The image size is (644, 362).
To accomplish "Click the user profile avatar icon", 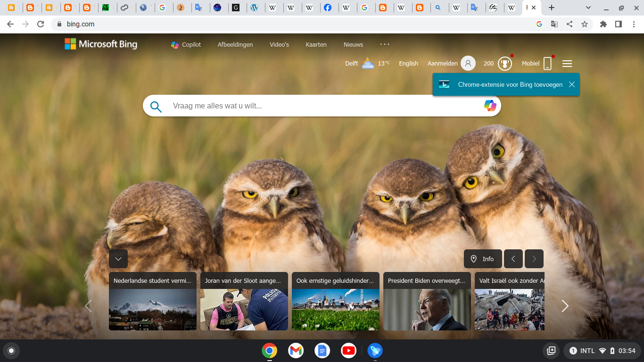I will coord(468,63).
